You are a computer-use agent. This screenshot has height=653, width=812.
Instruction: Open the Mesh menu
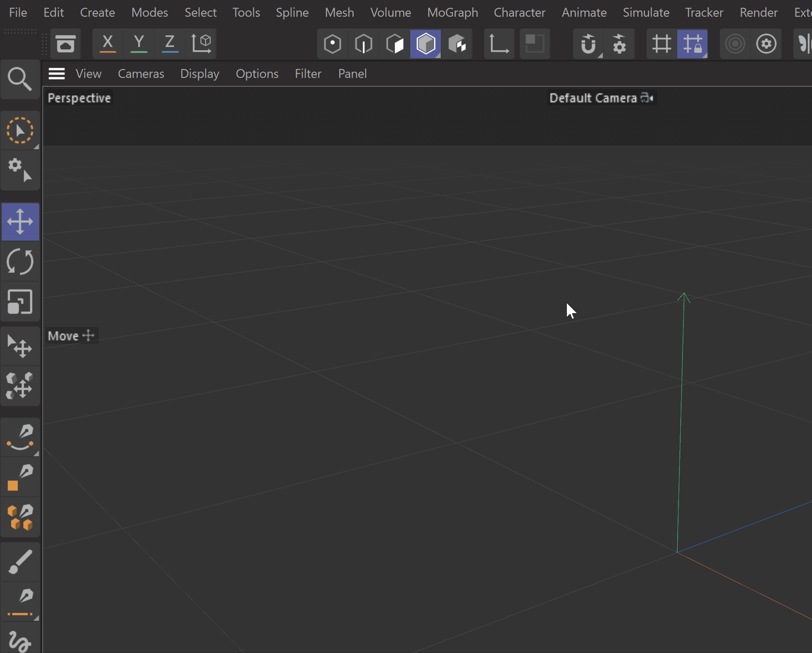click(339, 12)
